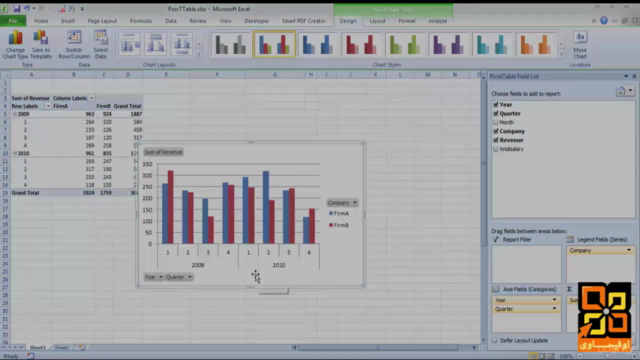The width and height of the screenshot is (640, 360).
Task: Open the File tab
Action: 13,21
